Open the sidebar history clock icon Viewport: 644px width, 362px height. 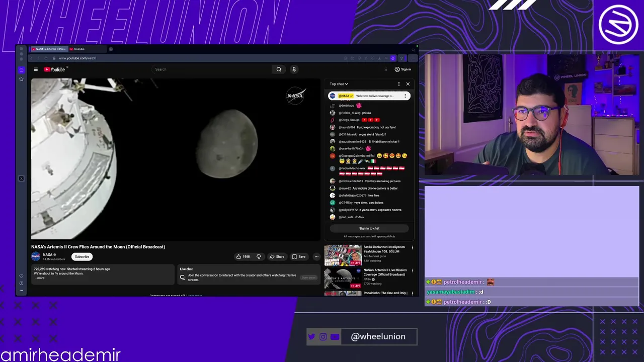coord(21,283)
